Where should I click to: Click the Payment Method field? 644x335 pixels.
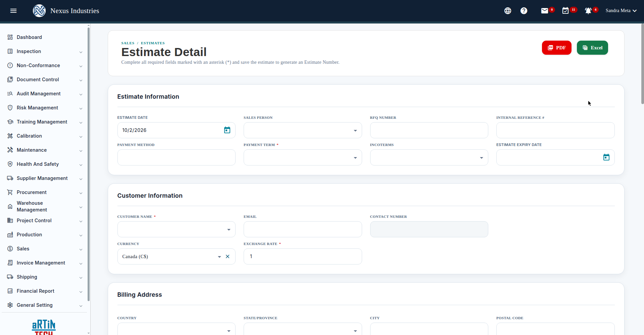coord(176,157)
